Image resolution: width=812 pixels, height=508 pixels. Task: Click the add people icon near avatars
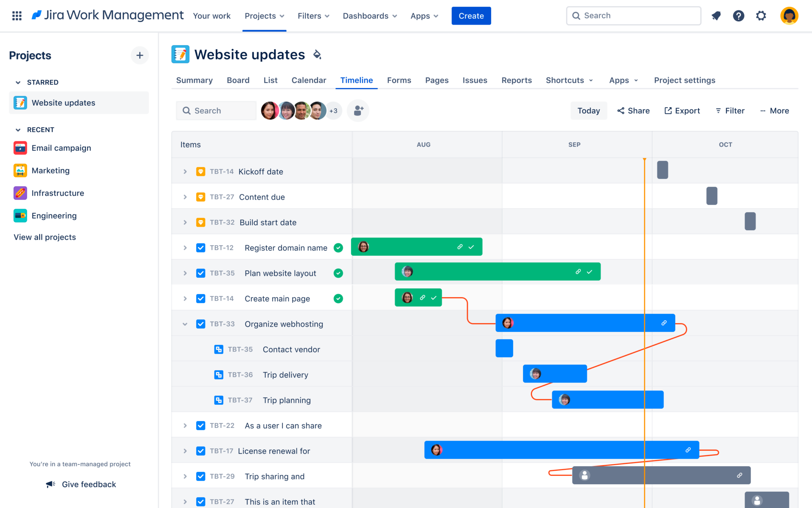pyautogui.click(x=358, y=111)
